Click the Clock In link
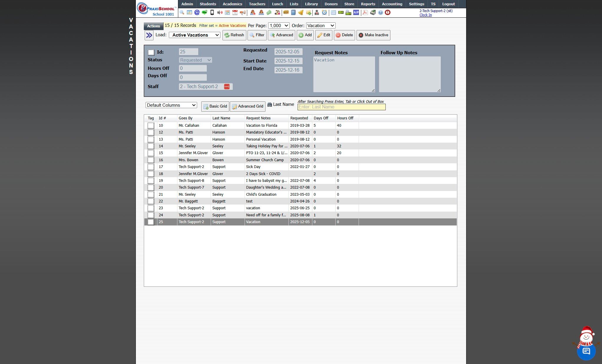Screen dimensions: 602x364 pos(425,15)
